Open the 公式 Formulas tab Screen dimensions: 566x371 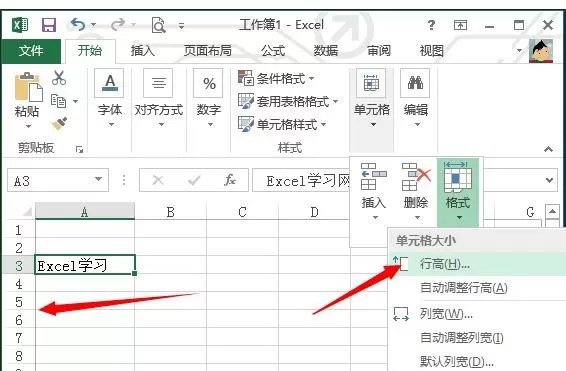click(x=273, y=51)
